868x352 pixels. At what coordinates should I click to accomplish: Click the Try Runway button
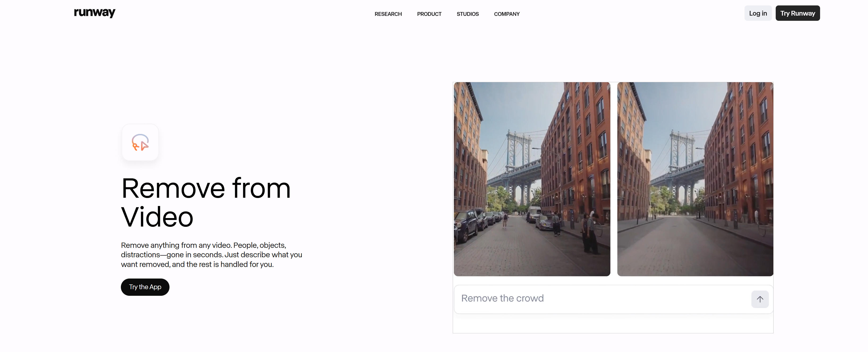pos(798,13)
